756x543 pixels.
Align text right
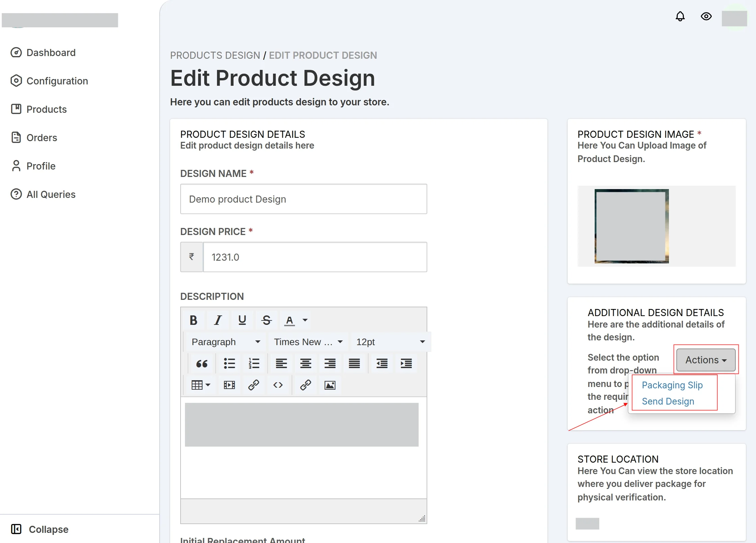[x=330, y=363]
